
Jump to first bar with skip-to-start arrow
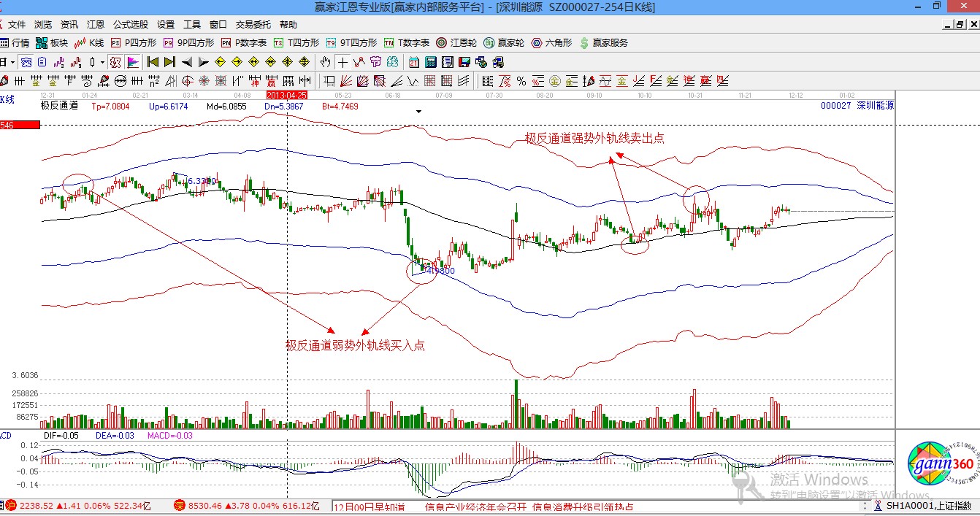(153, 62)
